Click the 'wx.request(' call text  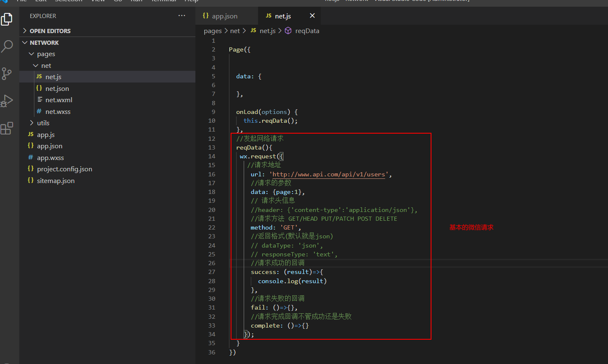tap(260, 157)
